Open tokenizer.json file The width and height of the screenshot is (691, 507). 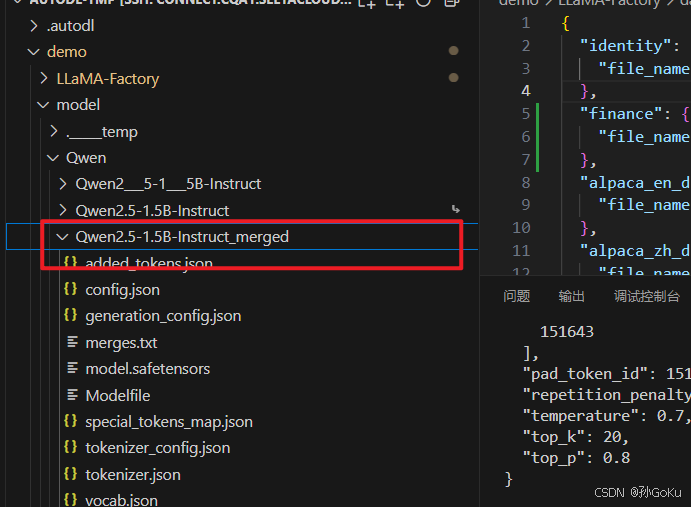pyautogui.click(x=133, y=475)
